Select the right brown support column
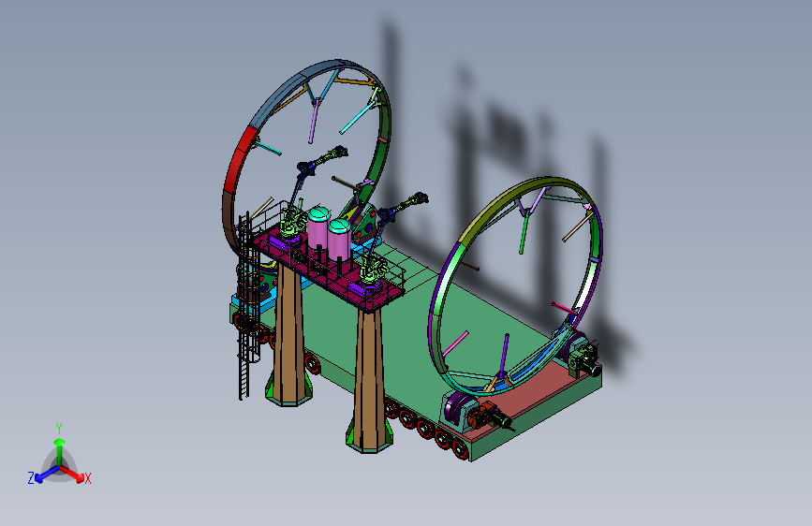Viewport: 812px width, 526px height. click(x=368, y=381)
